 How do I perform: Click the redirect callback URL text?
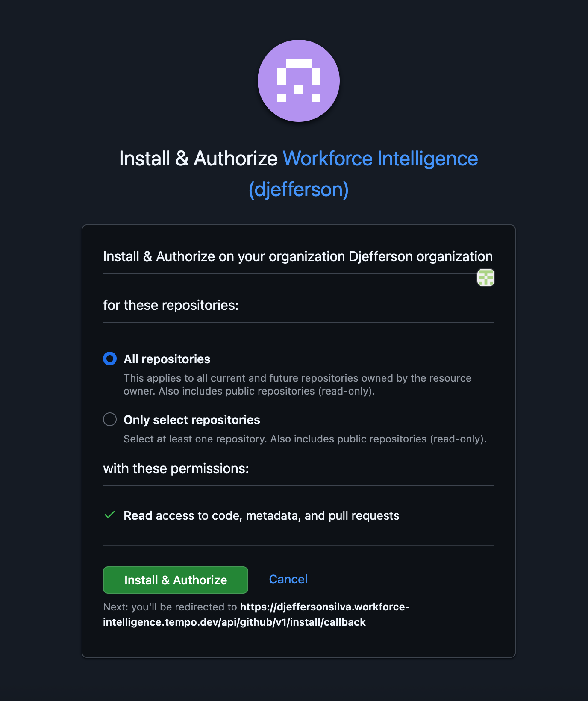click(x=256, y=614)
